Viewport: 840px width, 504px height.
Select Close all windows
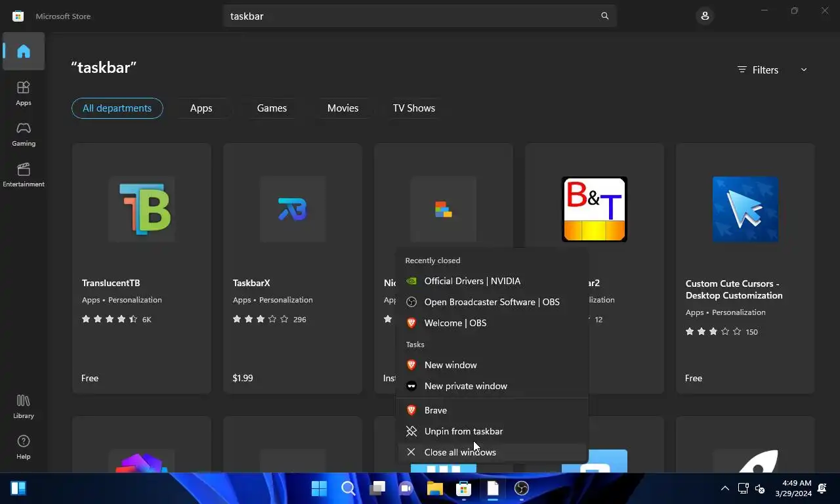point(492,452)
